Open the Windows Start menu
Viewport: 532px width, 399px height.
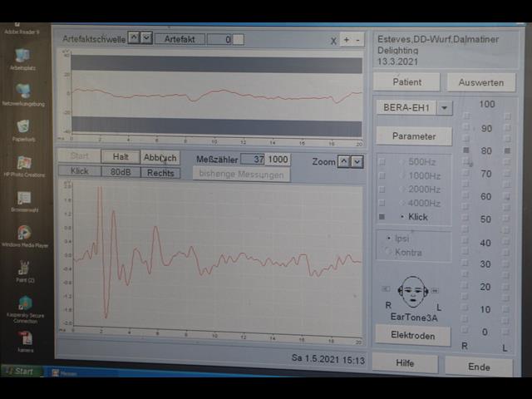[x=21, y=372]
